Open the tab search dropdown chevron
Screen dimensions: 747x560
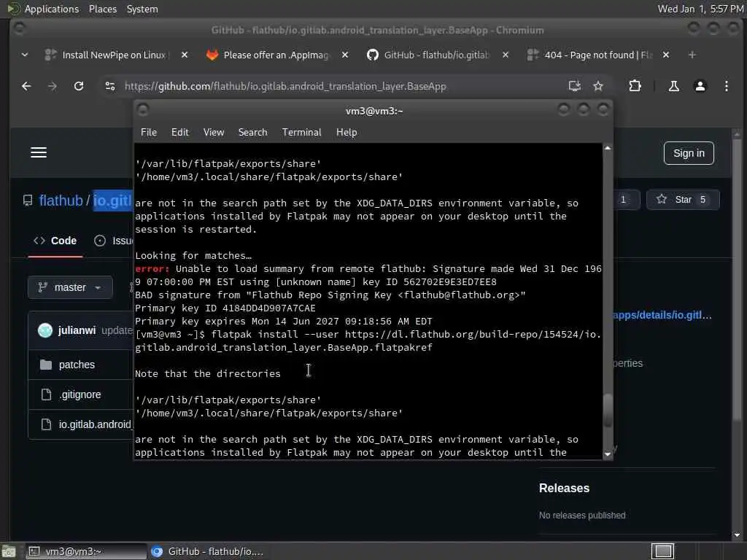click(x=25, y=55)
